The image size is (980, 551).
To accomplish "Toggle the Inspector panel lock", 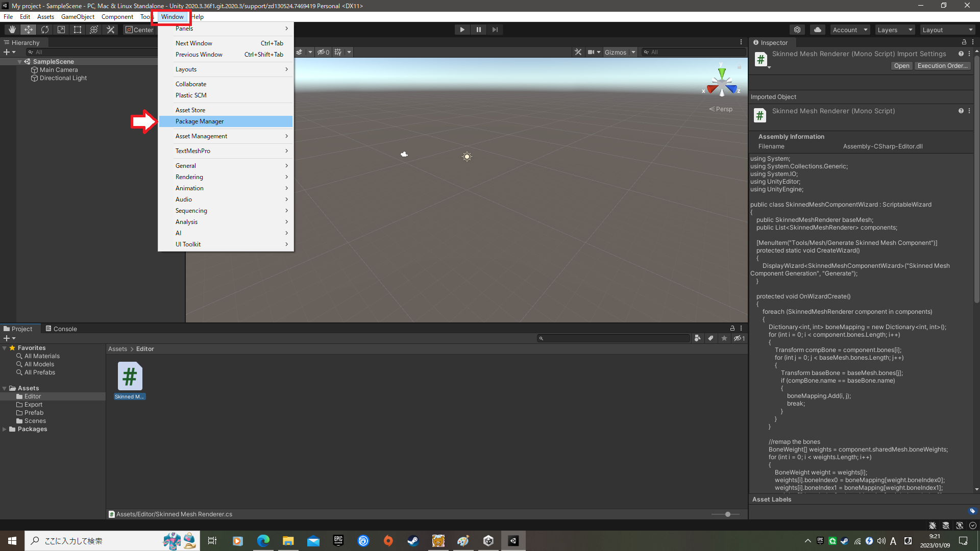I will [x=964, y=42].
